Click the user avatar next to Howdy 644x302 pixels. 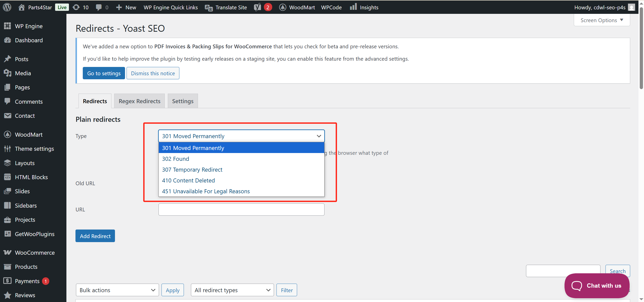(631, 7)
